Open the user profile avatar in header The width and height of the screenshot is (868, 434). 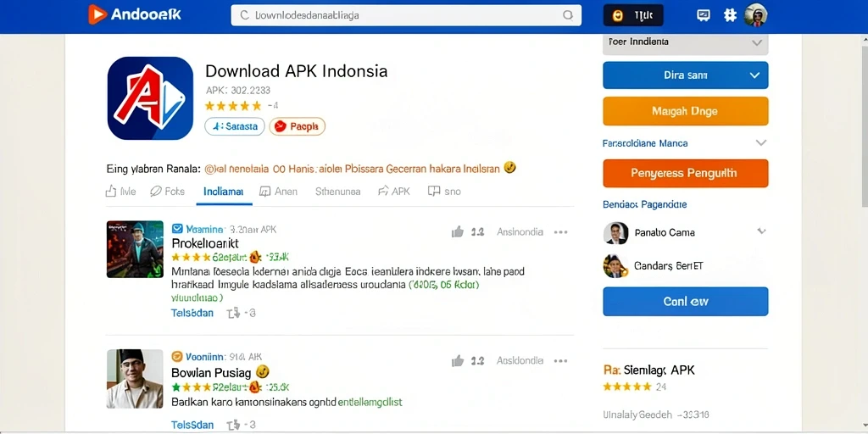click(x=755, y=15)
